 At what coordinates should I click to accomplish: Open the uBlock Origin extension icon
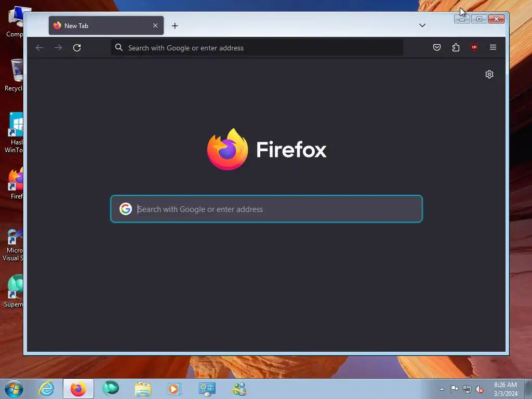tap(474, 47)
